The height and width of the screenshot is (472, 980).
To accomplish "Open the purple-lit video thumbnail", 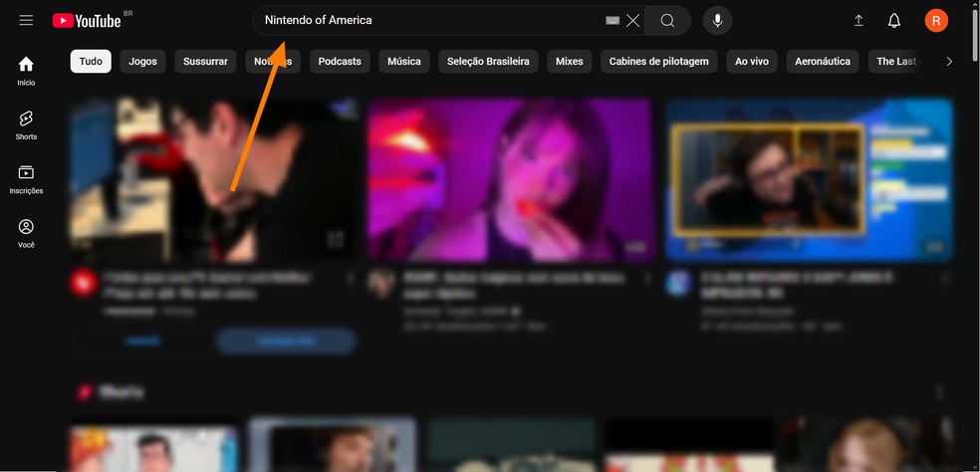I will click(511, 179).
